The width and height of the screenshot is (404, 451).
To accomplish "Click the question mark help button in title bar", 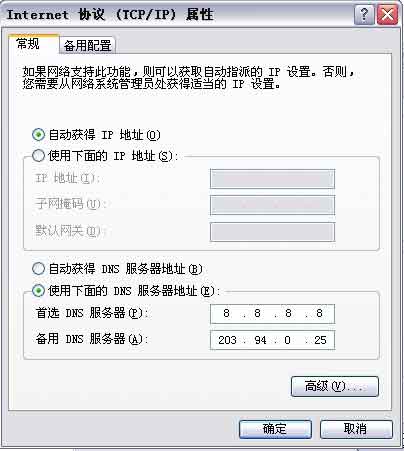I will click(x=364, y=14).
